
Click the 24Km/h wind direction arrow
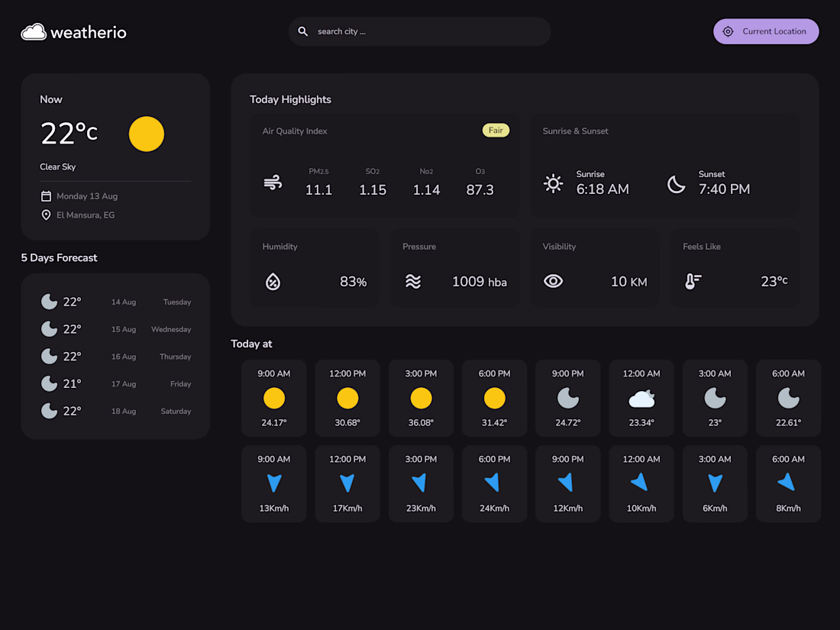[x=493, y=483]
